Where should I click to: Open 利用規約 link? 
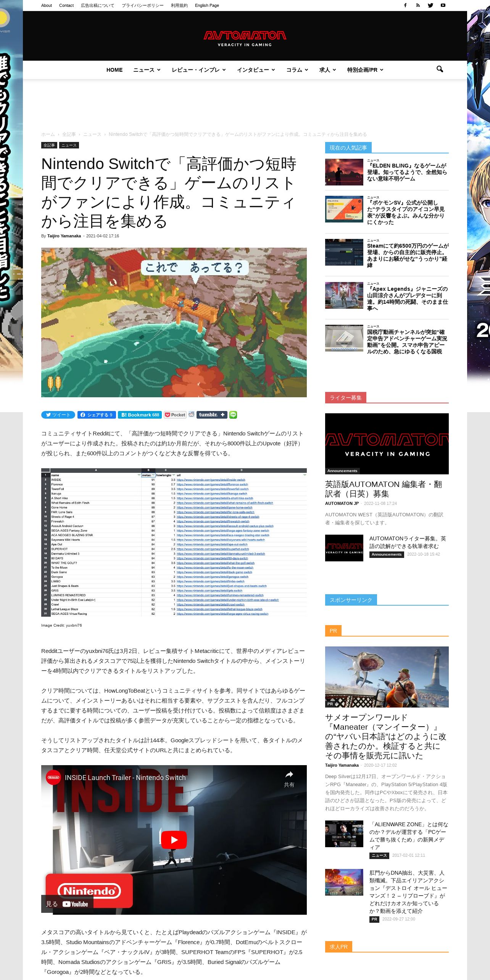click(179, 5)
